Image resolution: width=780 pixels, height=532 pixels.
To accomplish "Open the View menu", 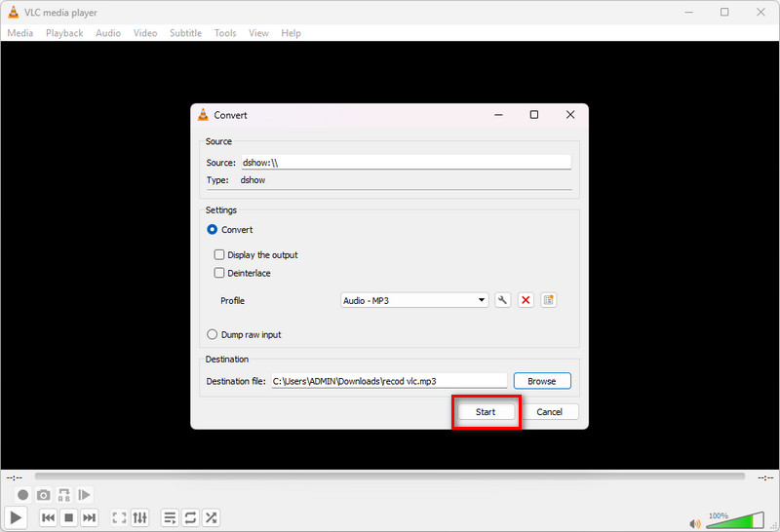I will [258, 33].
